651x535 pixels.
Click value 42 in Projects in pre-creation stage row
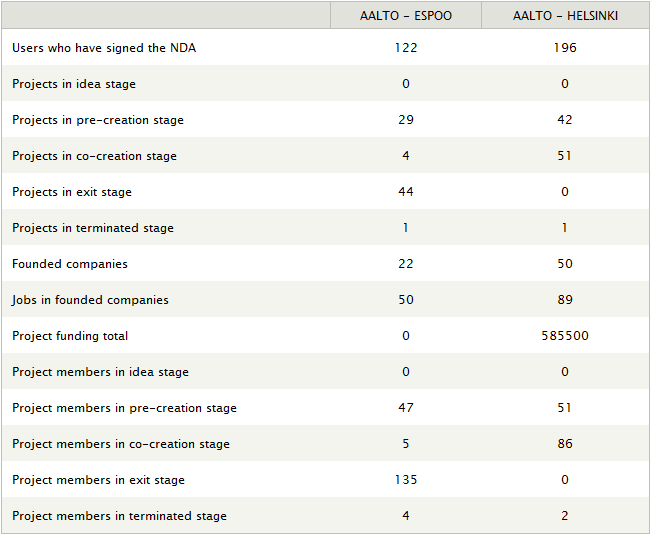click(565, 120)
